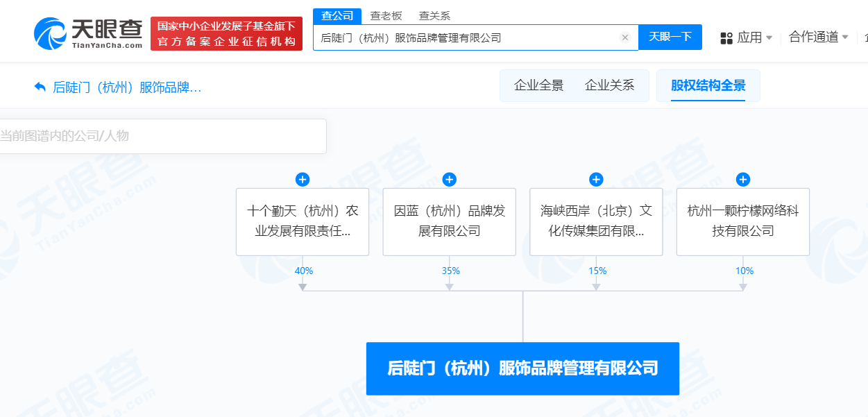Open the 合作通道 dropdown menu

(x=819, y=37)
